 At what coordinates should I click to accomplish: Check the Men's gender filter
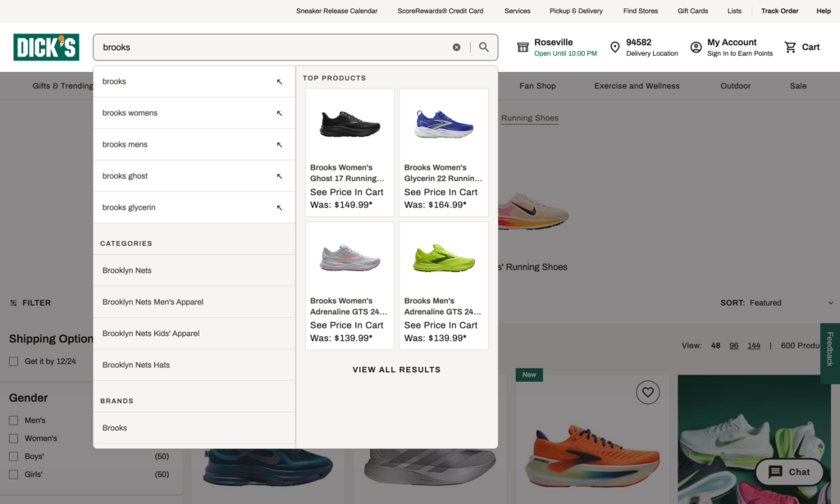coord(13,420)
